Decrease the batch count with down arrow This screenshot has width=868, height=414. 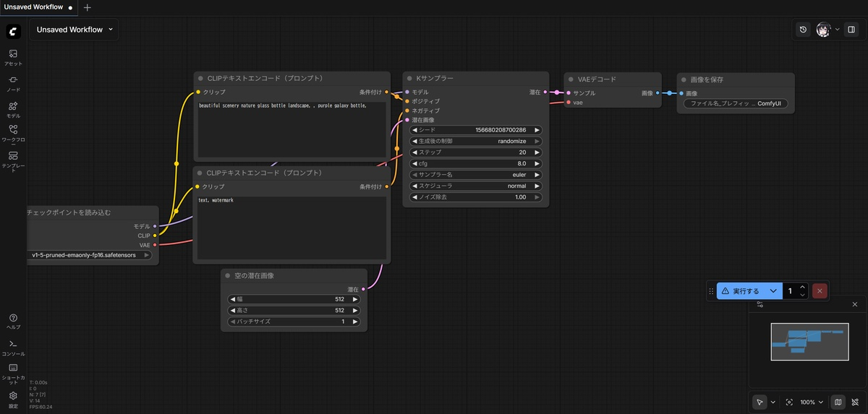coord(802,295)
